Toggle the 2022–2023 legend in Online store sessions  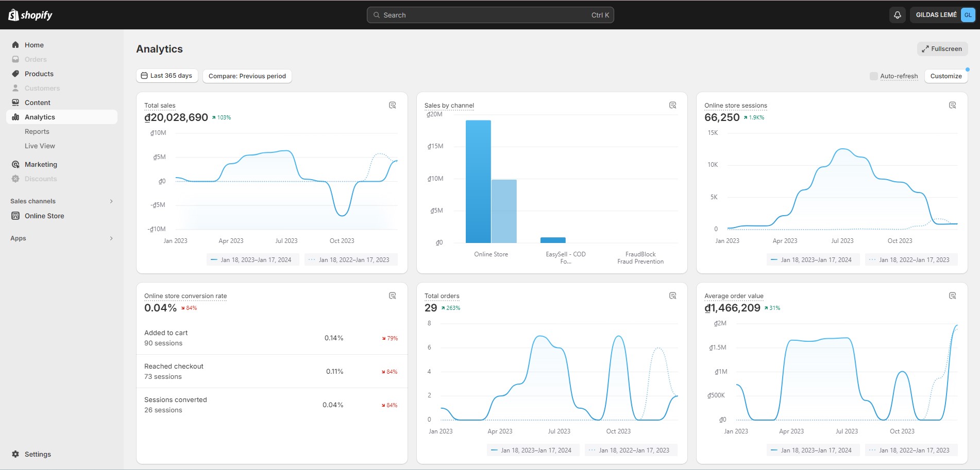pos(911,260)
